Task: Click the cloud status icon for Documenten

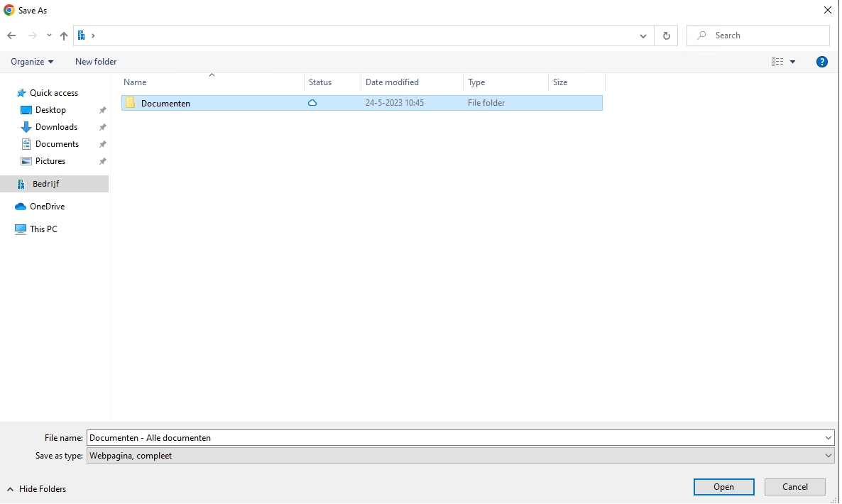Action: pyautogui.click(x=312, y=103)
